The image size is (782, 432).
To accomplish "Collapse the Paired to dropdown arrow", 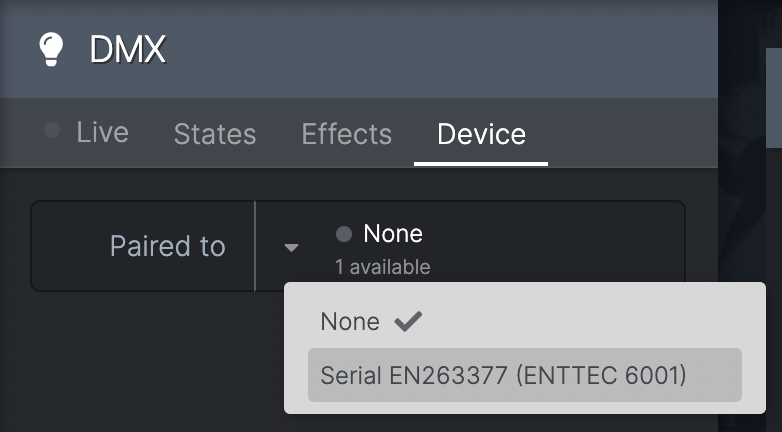I will point(291,247).
